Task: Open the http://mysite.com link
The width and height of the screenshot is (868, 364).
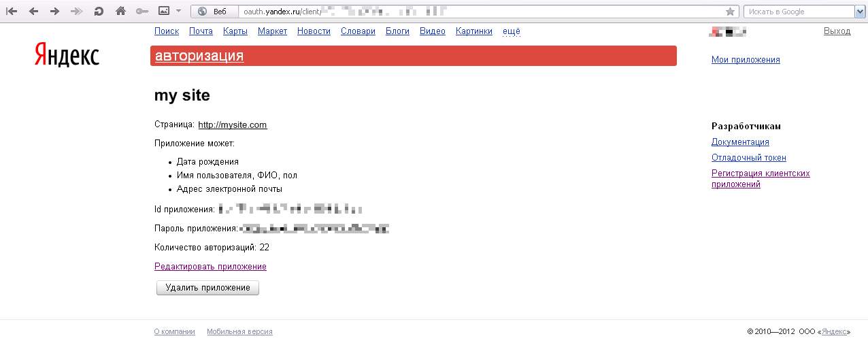Action: [233, 125]
